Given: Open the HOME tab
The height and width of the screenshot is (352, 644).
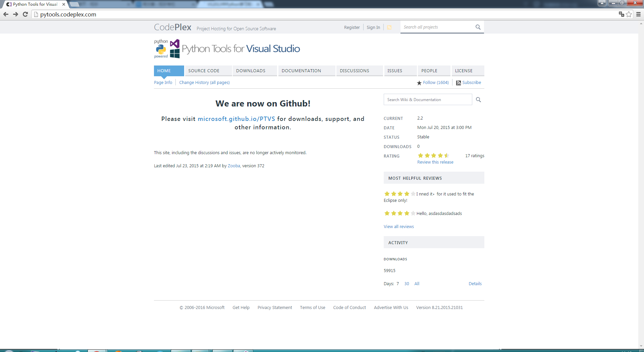Looking at the screenshot, I should [169, 71].
